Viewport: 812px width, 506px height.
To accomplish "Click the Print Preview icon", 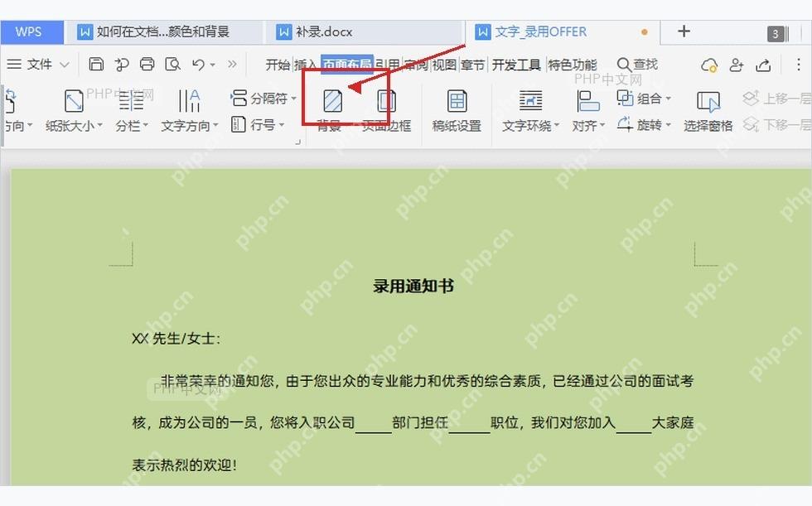I will 172,64.
